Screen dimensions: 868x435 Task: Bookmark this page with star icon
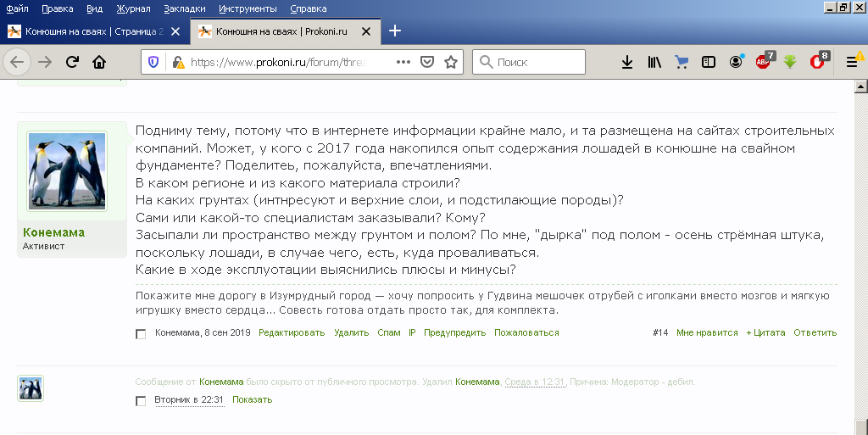451,62
